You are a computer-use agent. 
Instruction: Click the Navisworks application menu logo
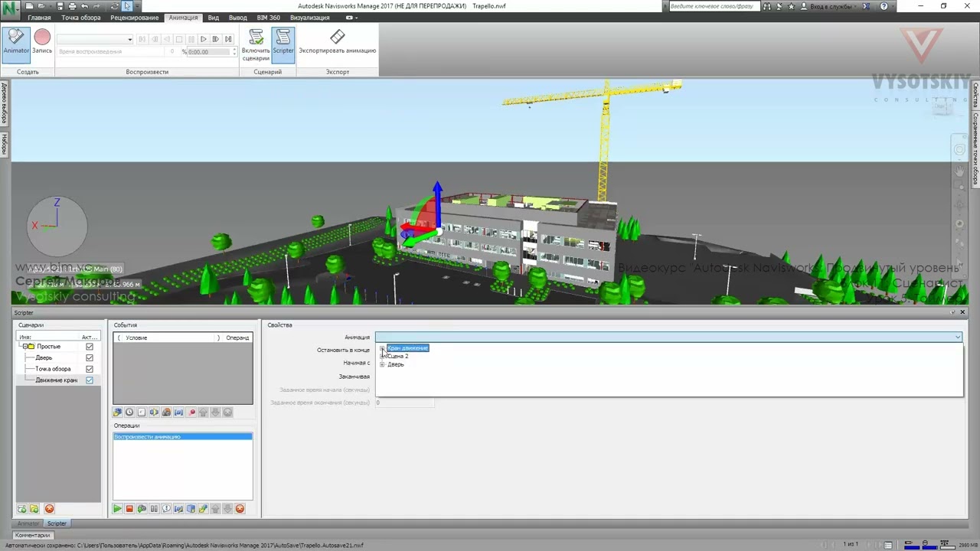11,11
